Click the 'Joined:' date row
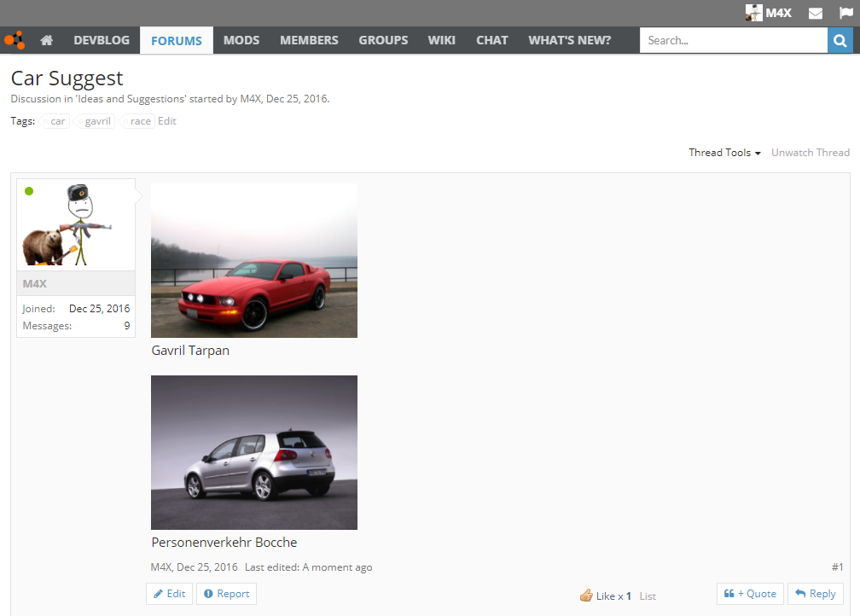This screenshot has width=860, height=616. [x=76, y=309]
